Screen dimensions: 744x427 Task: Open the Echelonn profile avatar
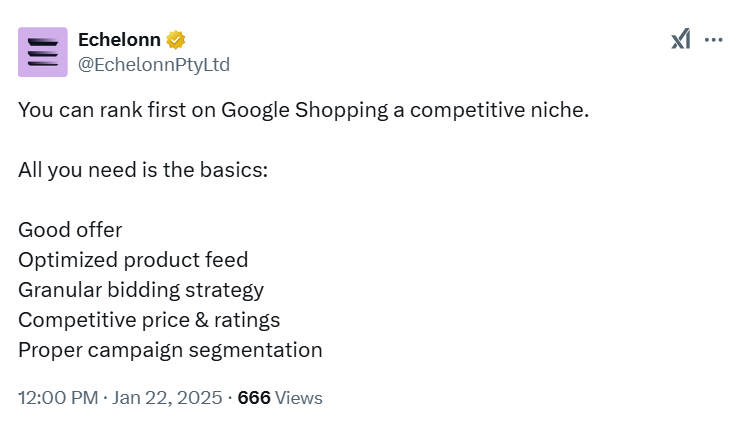[43, 52]
